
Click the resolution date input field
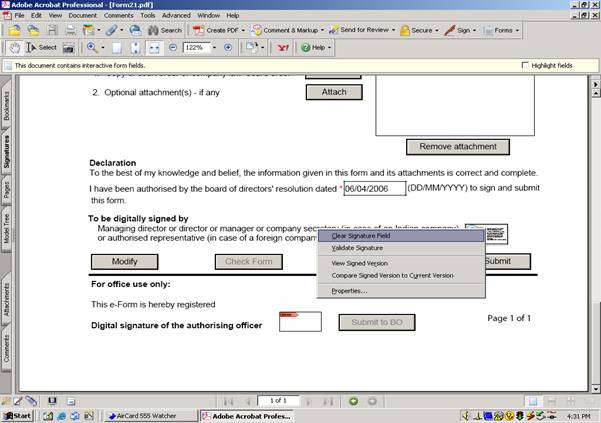coord(374,188)
